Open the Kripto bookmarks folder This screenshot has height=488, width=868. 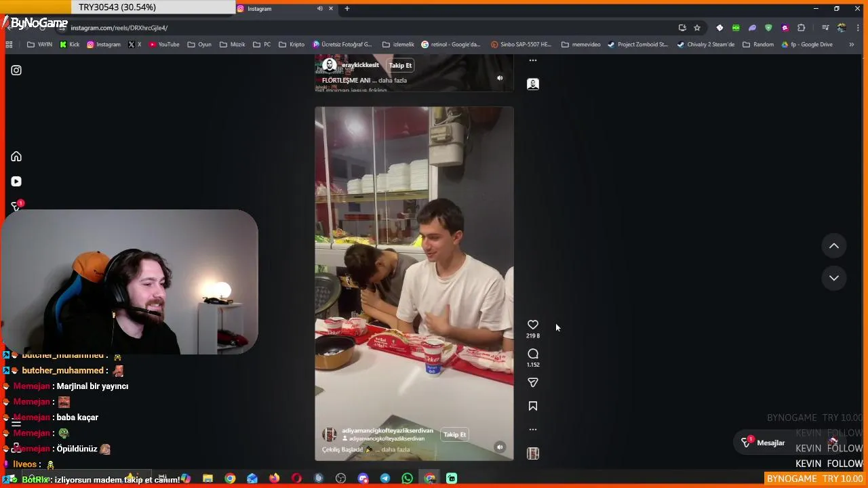click(x=292, y=45)
